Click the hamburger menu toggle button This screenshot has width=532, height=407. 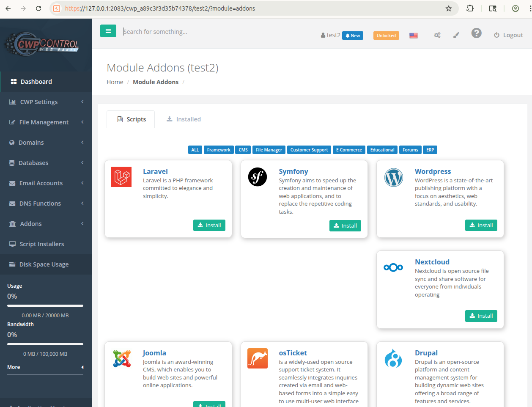click(108, 31)
